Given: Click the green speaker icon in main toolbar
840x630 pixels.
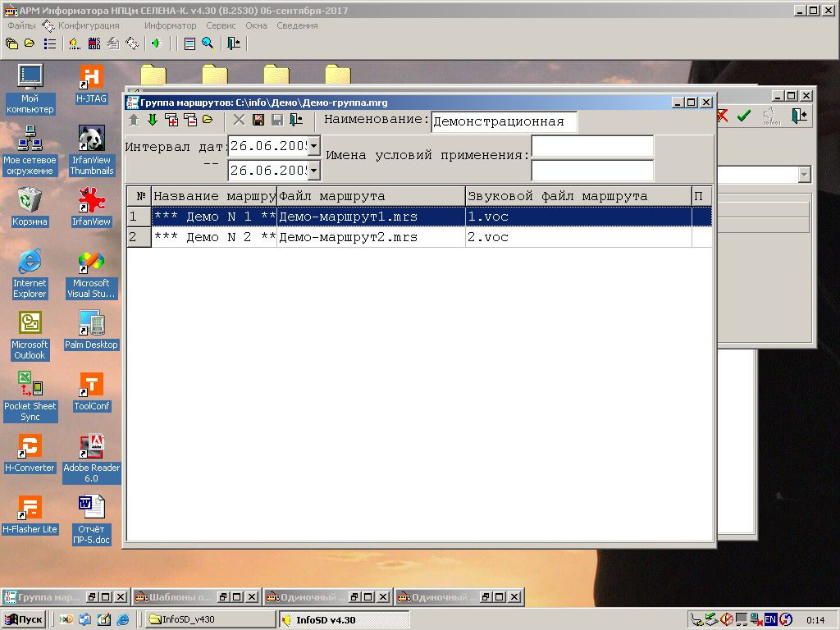Looking at the screenshot, I should coord(156,44).
